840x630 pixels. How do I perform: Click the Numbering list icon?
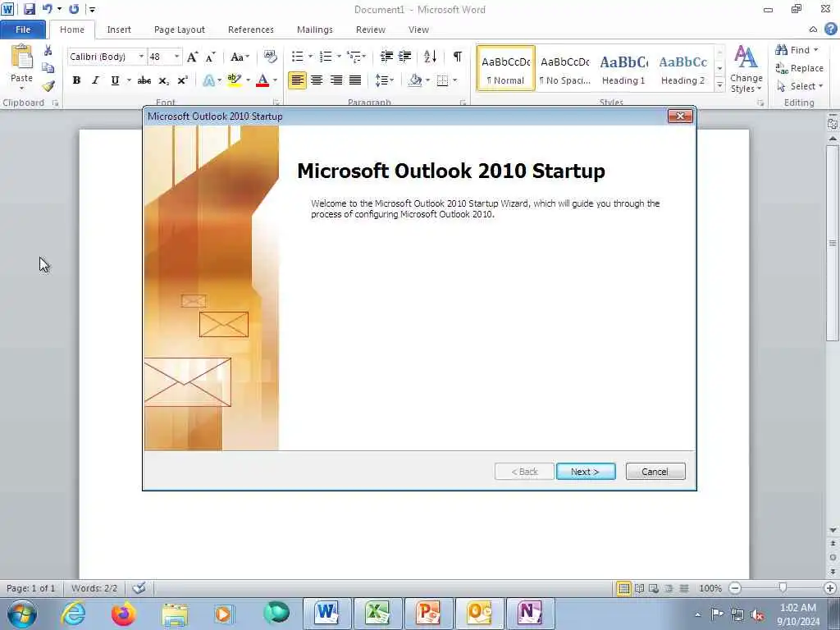[x=326, y=57]
